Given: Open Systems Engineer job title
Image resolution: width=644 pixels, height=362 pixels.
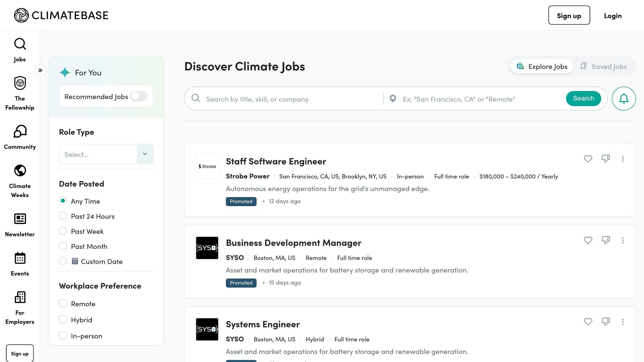Looking at the screenshot, I should point(263,324).
